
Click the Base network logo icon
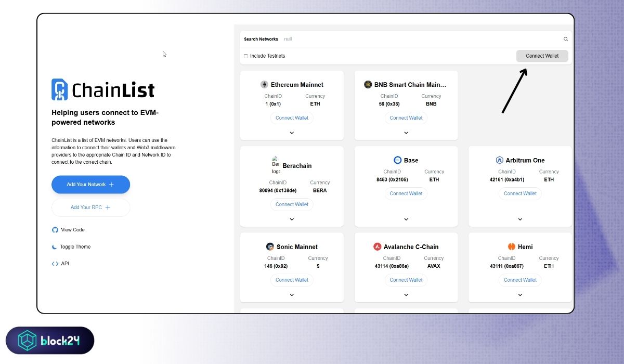pyautogui.click(x=397, y=160)
